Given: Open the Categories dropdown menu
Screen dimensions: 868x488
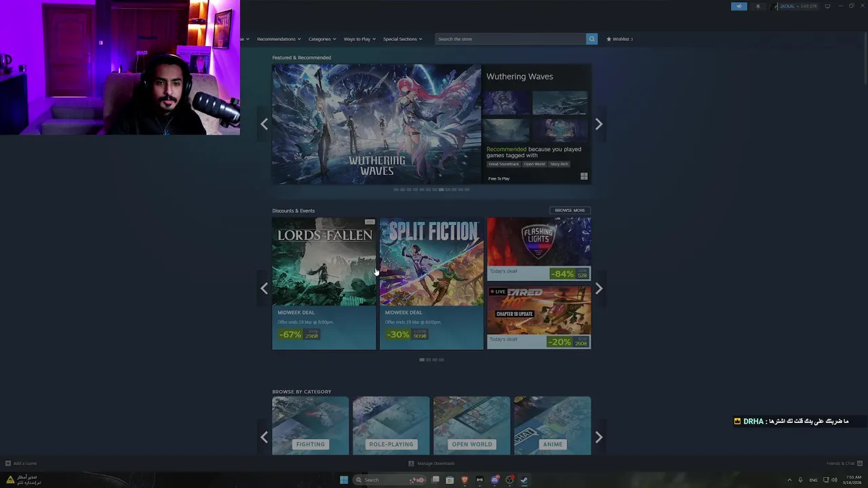Looking at the screenshot, I should (321, 39).
